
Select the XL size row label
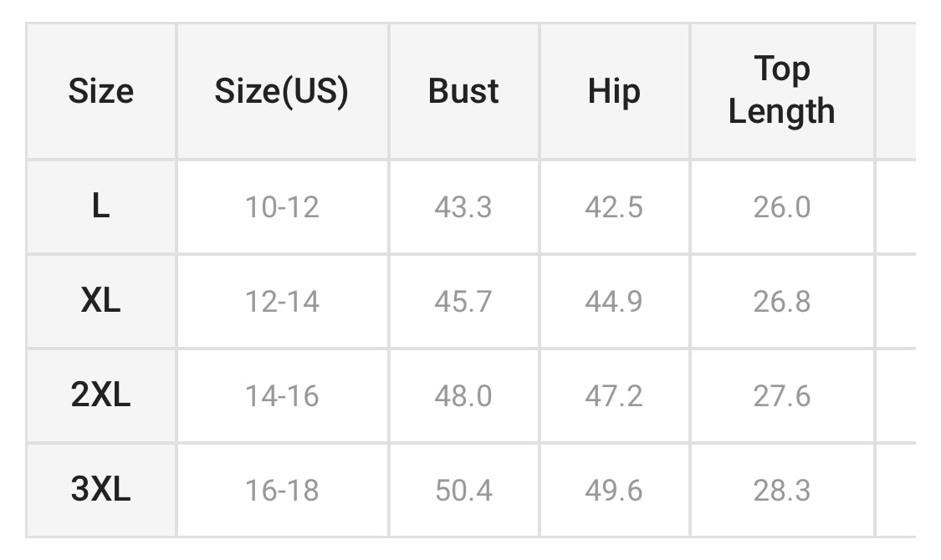click(x=100, y=301)
